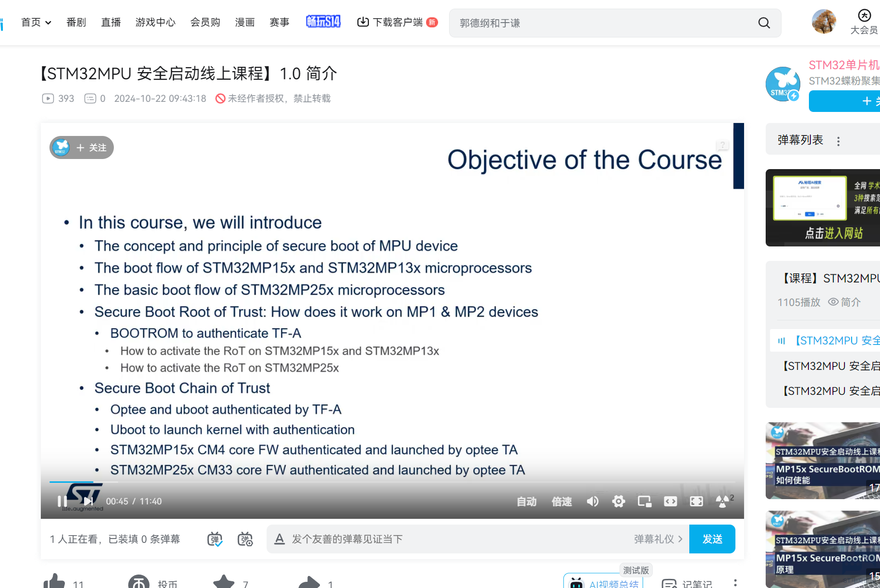Mute the video volume
This screenshot has height=588, width=880.
point(592,502)
